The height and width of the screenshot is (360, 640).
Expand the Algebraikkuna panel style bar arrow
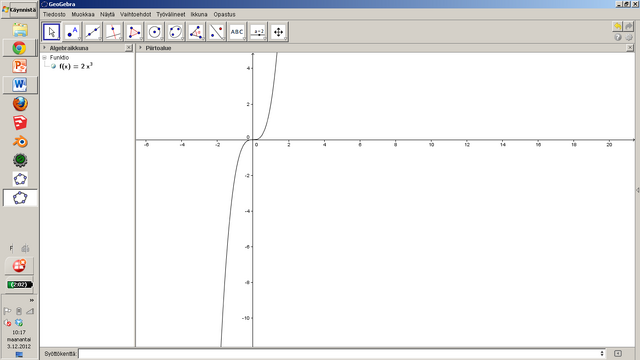[44, 48]
